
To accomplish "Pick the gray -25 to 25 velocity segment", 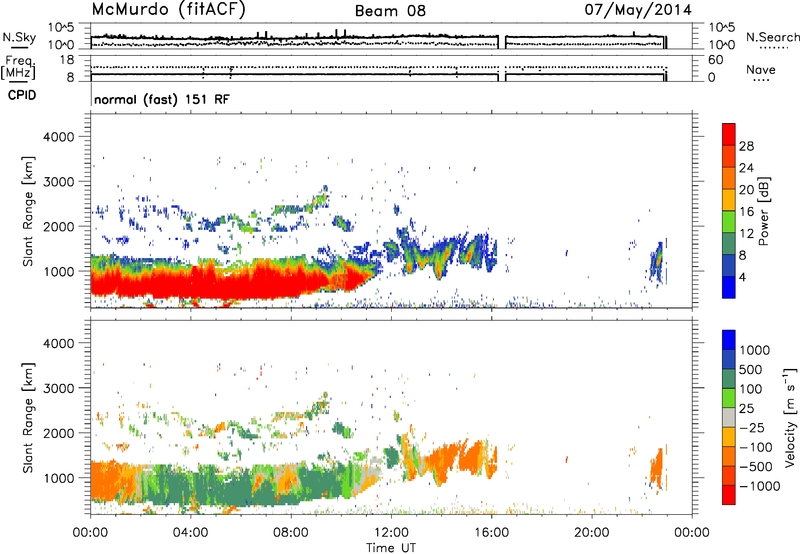I will (729, 418).
